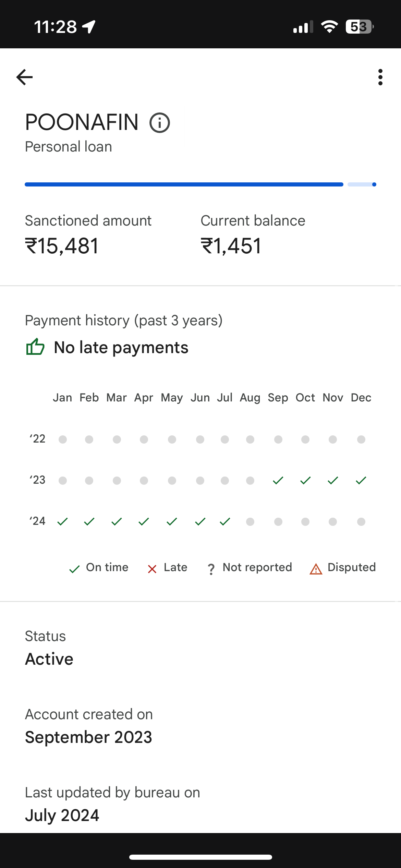Image resolution: width=401 pixels, height=868 pixels.
Task: Tap the grey dot for August '24
Action: (250, 522)
